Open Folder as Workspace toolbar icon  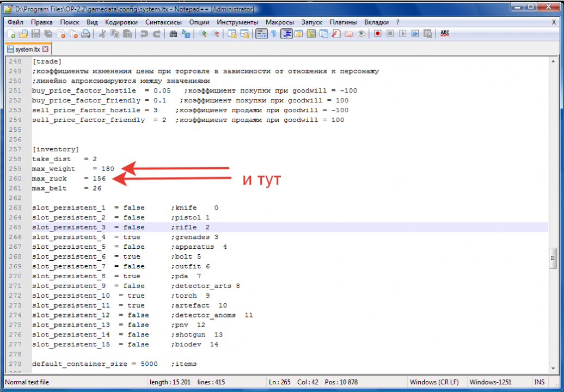click(x=348, y=34)
